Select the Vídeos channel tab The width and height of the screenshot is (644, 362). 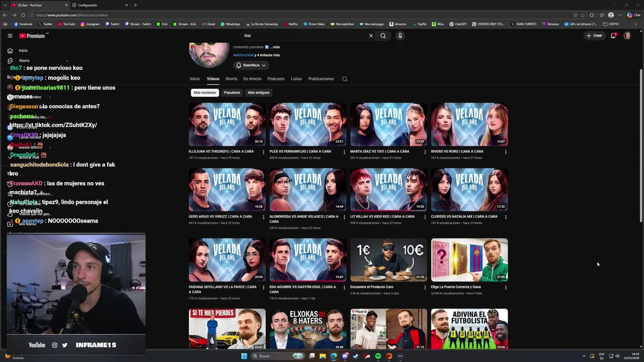click(213, 79)
